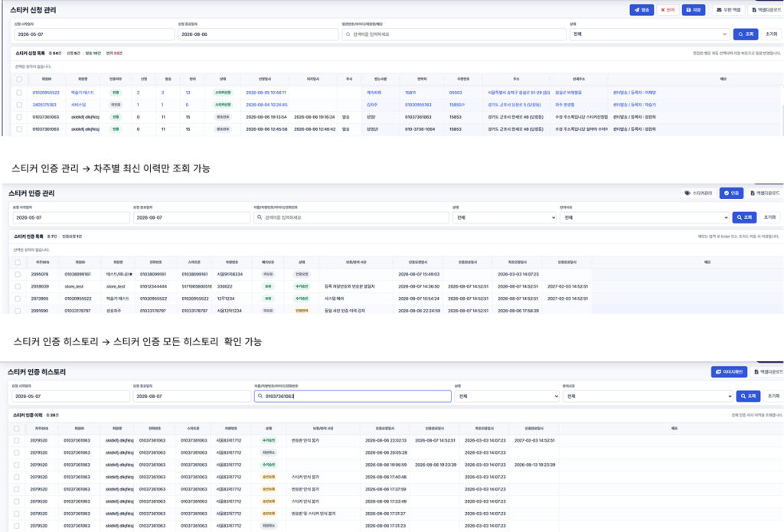Image resolution: width=784 pixels, height=532 pixels.
Task: Open member ID link 01020955522 in 신청 목록
Action: click(x=46, y=93)
